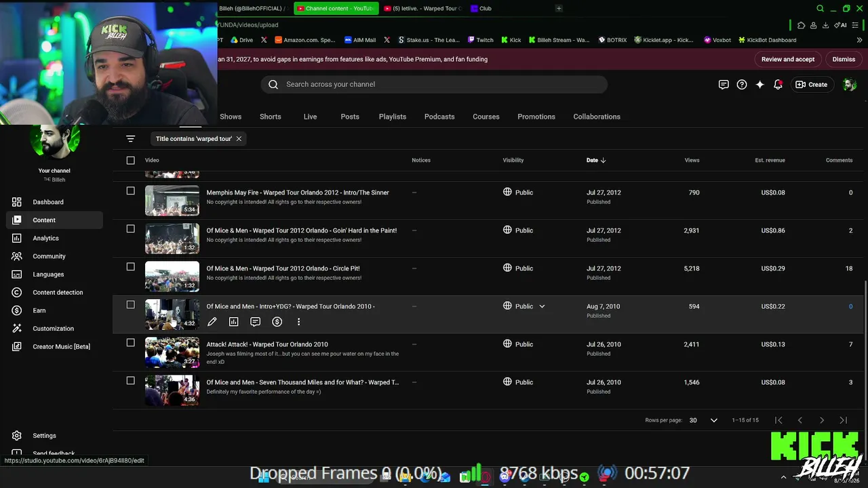Click the Create button
The image size is (868, 488).
point(812,85)
